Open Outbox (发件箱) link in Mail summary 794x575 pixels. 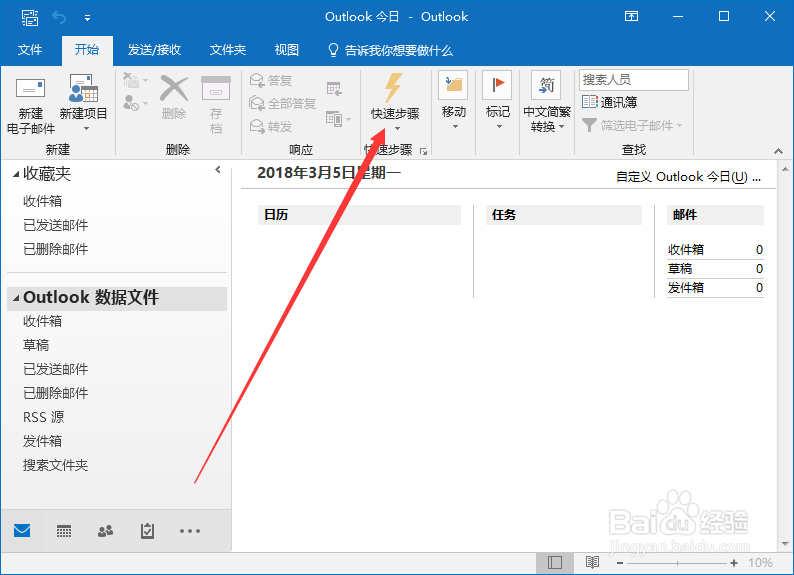pos(686,288)
